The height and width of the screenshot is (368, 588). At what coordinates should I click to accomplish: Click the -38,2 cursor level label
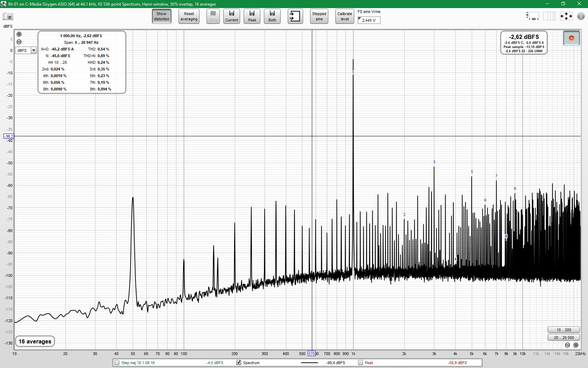pyautogui.click(x=9, y=136)
